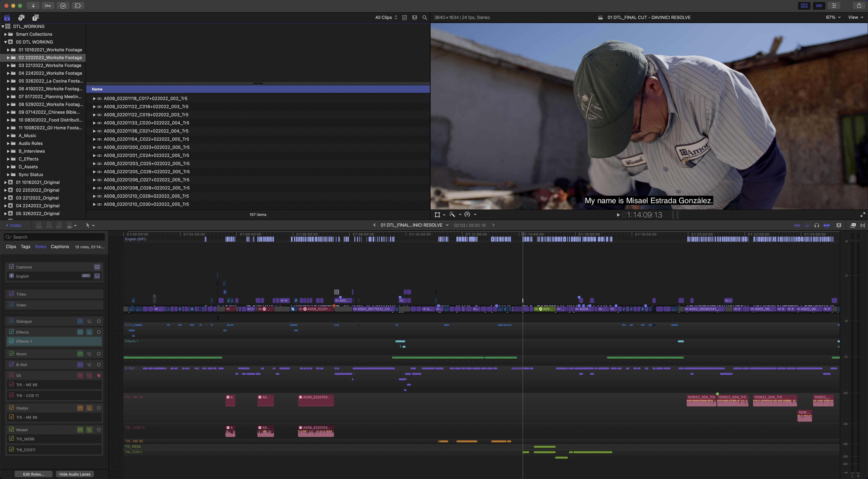This screenshot has width=868, height=479.
Task: Click the browser search magnifier icon
Action: tap(425, 17)
